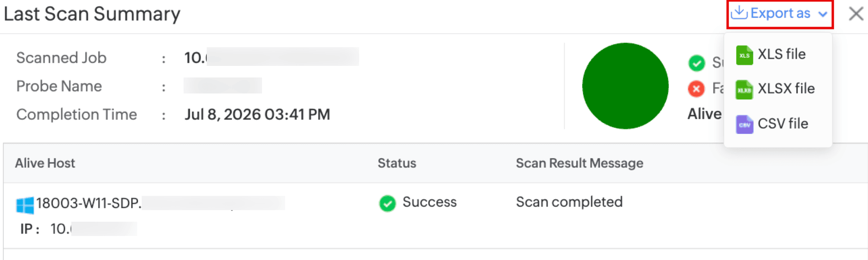Click the XLSX file icon
This screenshot has width=868, height=260.
[x=744, y=89]
